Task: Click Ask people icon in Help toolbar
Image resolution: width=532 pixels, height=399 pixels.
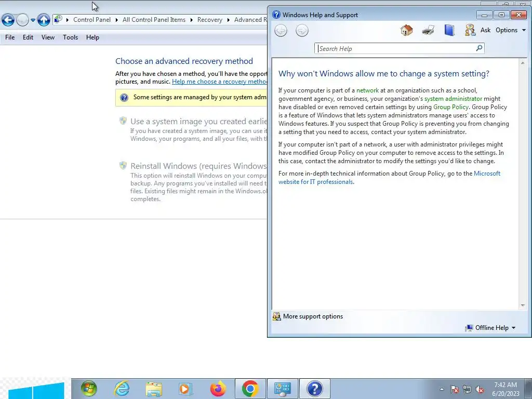Action: (x=470, y=30)
